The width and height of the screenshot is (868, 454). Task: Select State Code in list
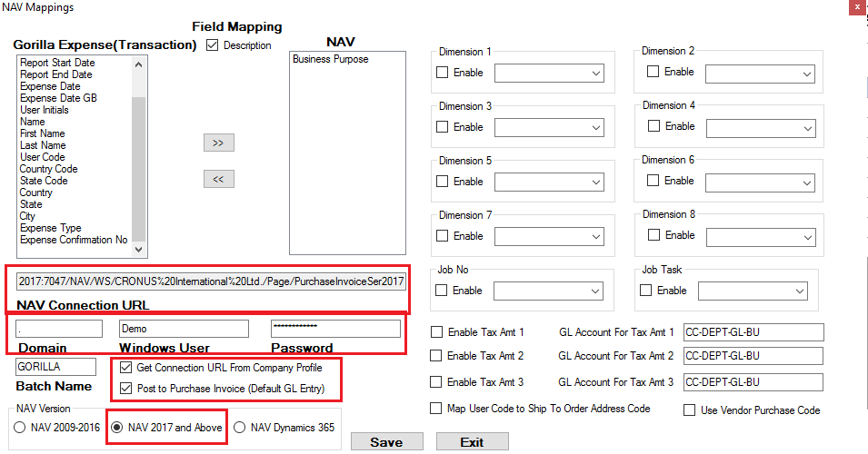coord(44,181)
